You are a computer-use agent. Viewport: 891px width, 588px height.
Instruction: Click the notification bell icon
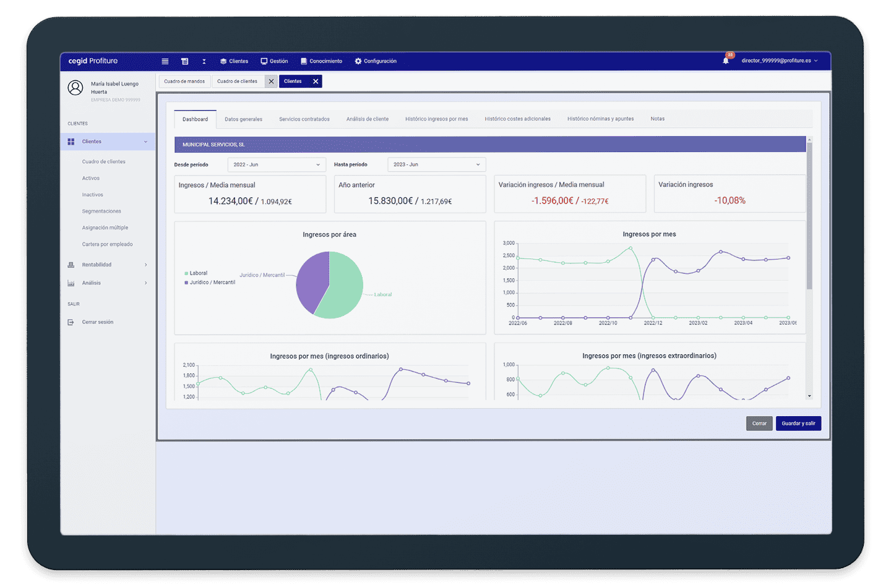click(726, 61)
